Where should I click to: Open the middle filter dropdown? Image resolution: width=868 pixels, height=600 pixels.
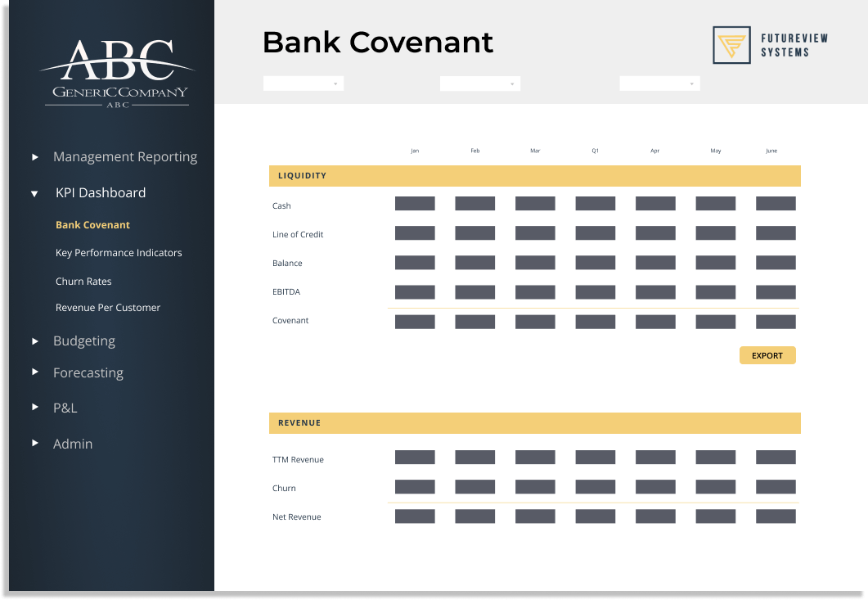(x=479, y=83)
